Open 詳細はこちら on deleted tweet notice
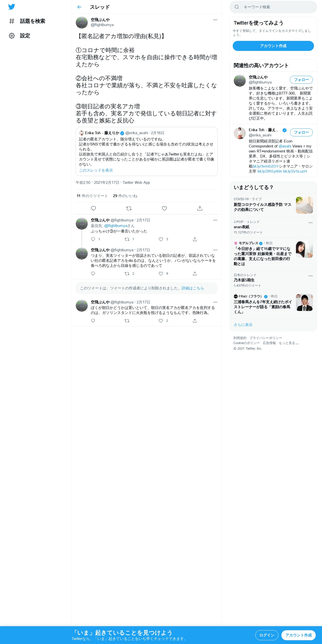 tap(193, 288)
